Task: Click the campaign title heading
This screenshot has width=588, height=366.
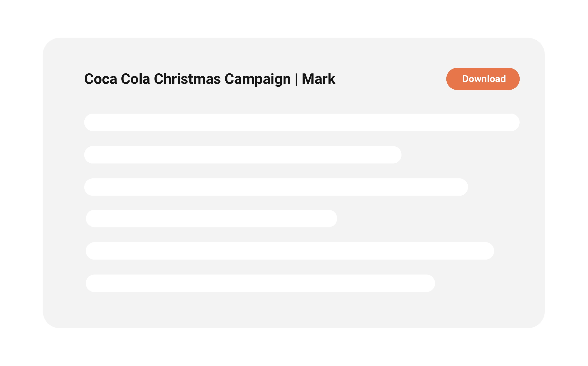Action: [x=210, y=79]
